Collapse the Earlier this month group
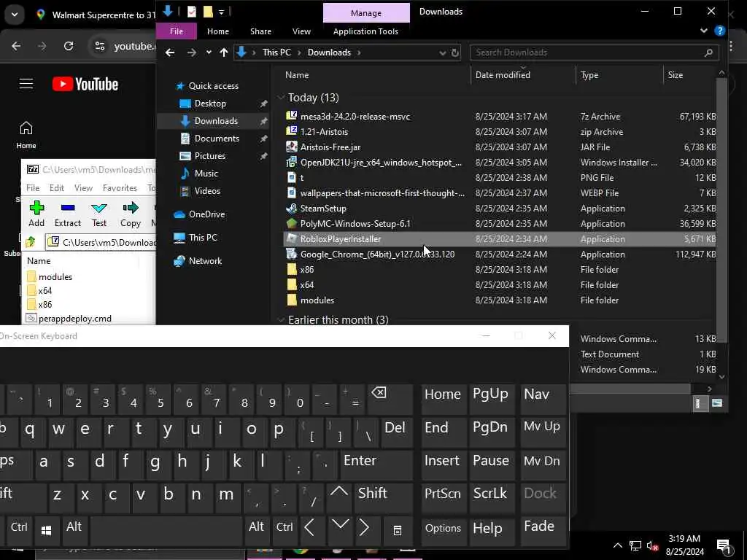Screen dimensions: 747x560 point(281,319)
